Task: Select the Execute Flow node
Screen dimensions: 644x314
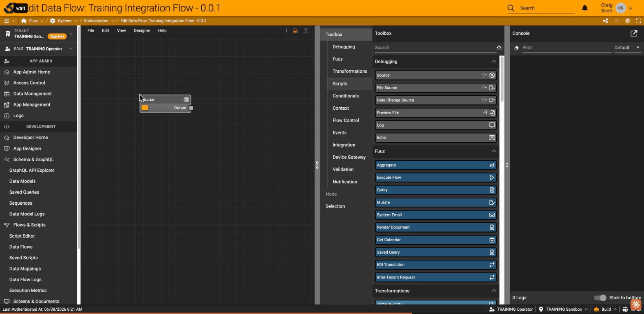Action: tap(435, 178)
